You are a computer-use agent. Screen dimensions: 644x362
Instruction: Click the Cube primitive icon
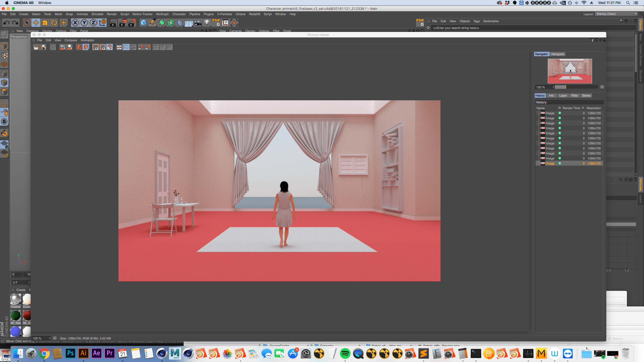143,23
